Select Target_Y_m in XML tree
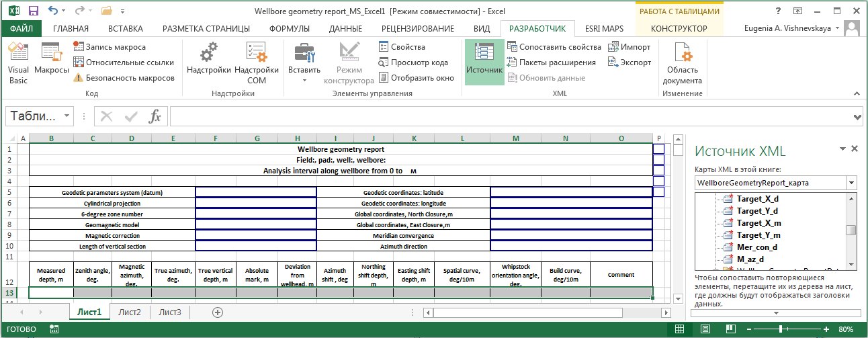 coord(758,235)
